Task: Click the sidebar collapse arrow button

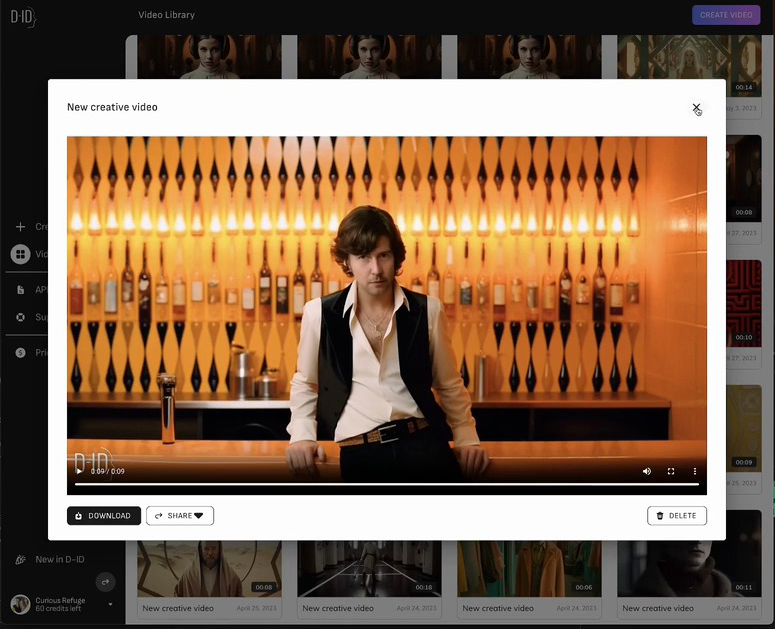Action: (105, 582)
